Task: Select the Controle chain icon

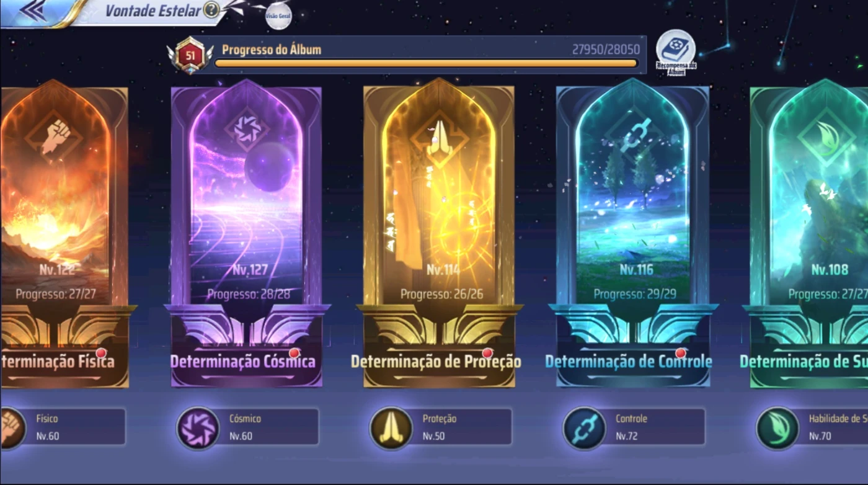Action: (584, 428)
